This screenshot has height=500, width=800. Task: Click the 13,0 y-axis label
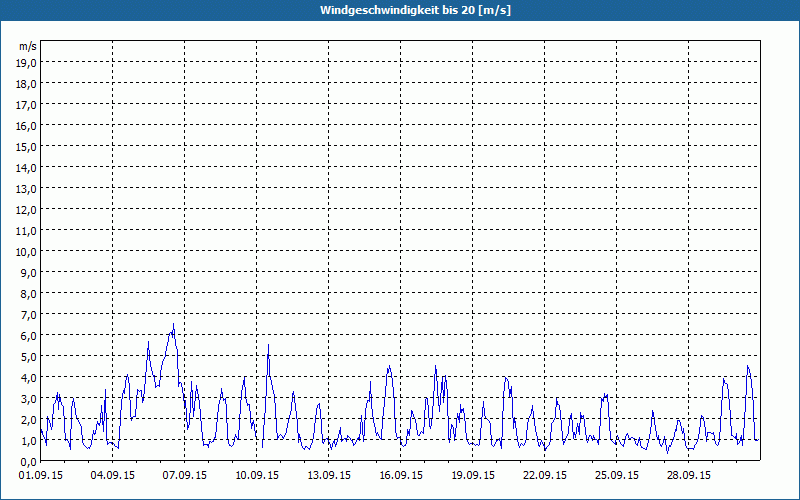coord(26,189)
